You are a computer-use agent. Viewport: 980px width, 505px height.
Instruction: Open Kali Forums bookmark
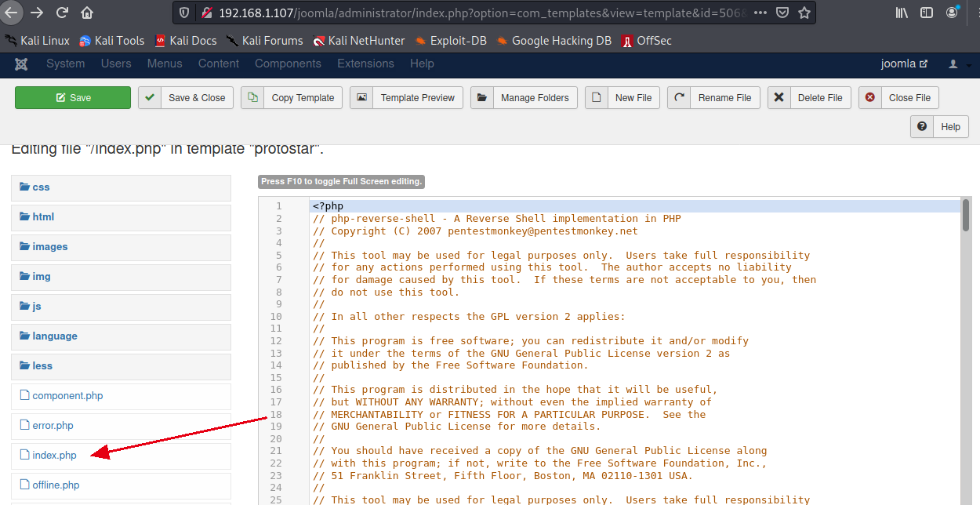click(264, 41)
